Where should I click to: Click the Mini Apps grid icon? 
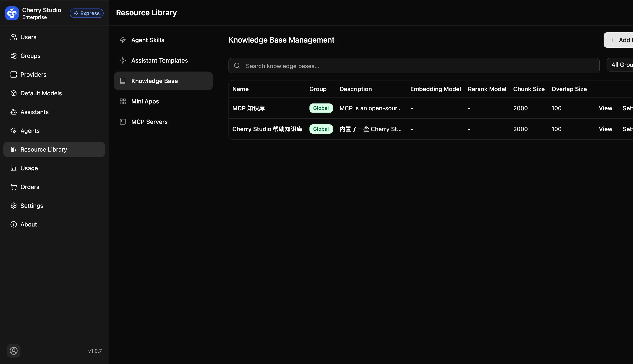point(123,102)
